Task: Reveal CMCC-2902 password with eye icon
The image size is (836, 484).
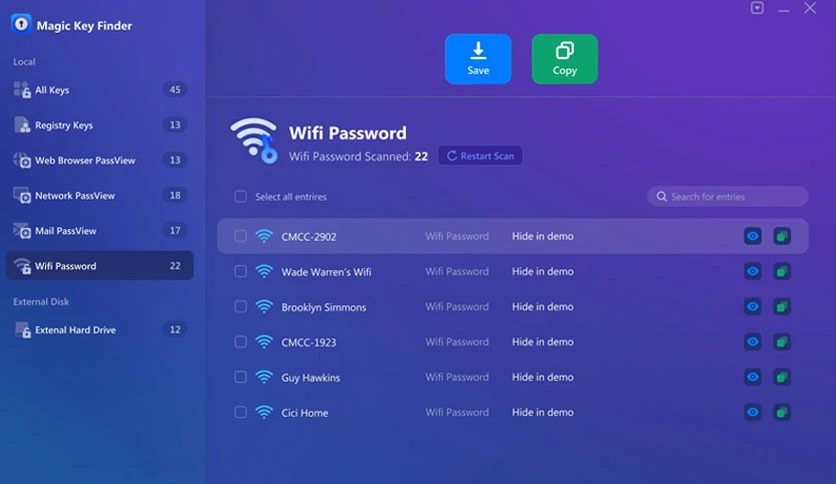Action: (x=753, y=236)
